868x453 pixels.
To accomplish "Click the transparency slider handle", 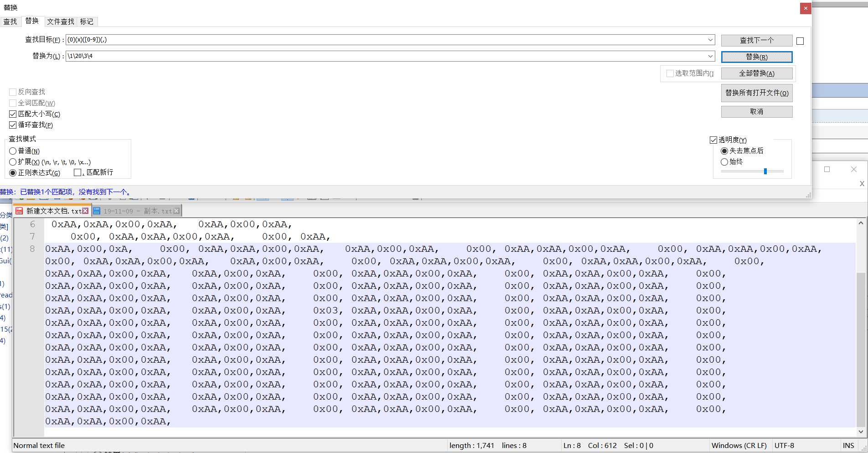I will click(x=765, y=171).
